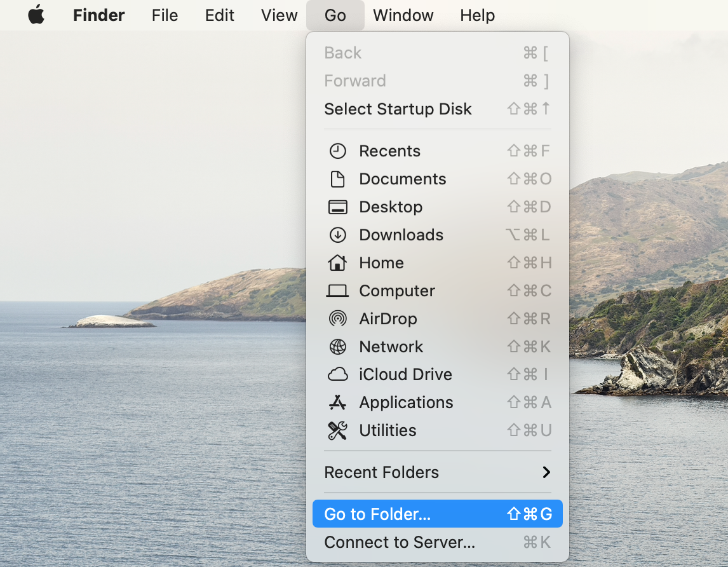
Task: Click the Applications A-icon entry
Action: 337,402
